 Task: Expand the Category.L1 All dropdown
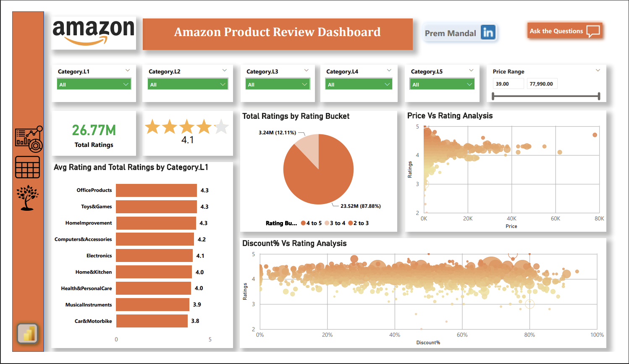click(x=94, y=84)
